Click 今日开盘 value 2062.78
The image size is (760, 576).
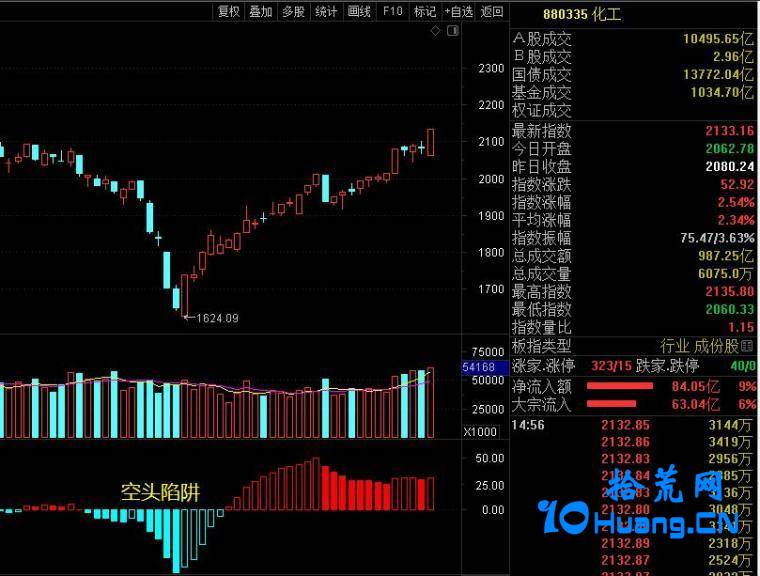tap(729, 148)
